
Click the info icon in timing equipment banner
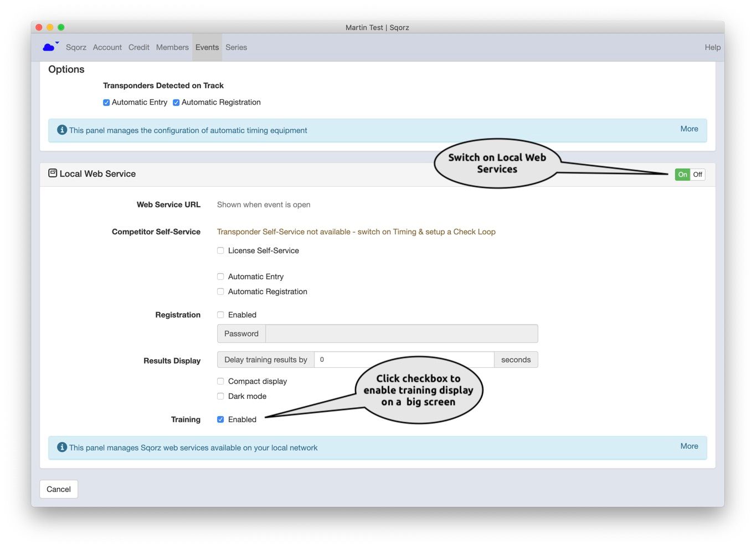(x=62, y=130)
